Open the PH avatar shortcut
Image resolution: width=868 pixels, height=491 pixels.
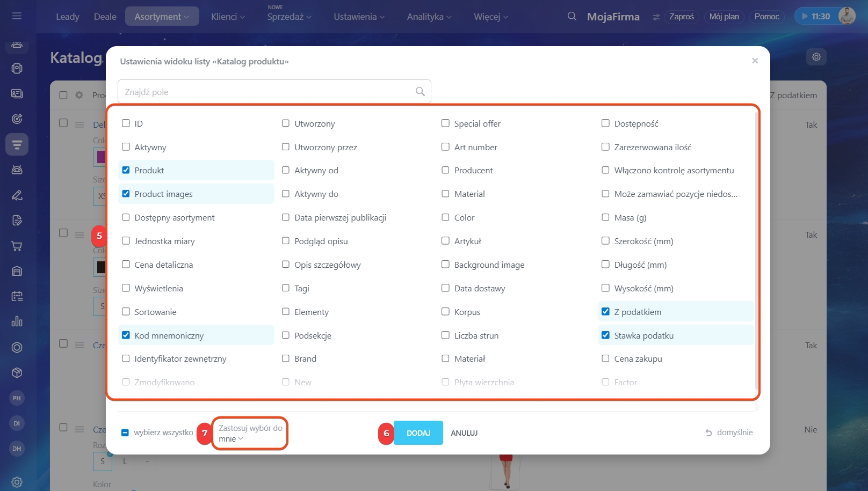[x=17, y=398]
